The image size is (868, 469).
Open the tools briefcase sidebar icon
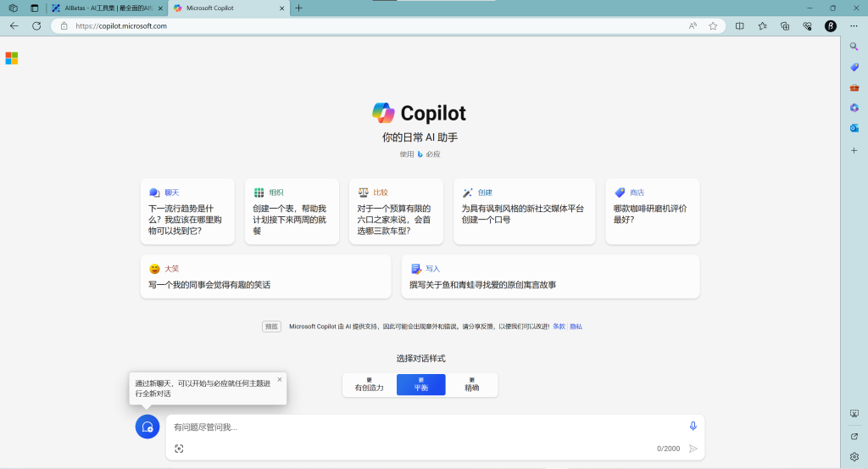854,87
